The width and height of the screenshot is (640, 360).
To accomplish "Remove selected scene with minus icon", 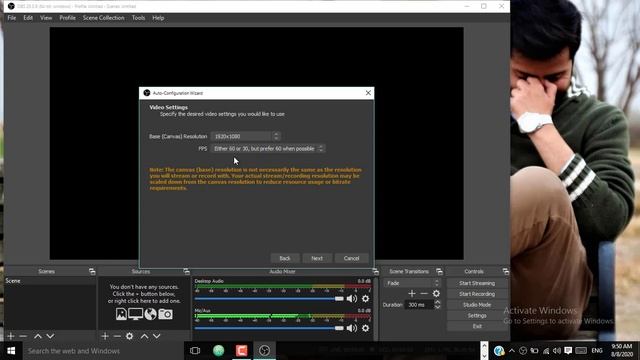I will [23, 336].
